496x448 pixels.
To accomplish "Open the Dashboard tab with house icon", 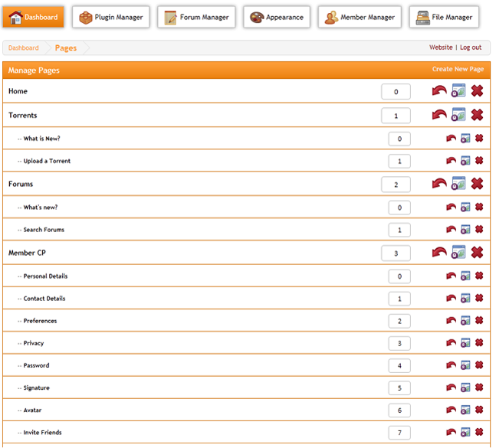I will (x=33, y=17).
